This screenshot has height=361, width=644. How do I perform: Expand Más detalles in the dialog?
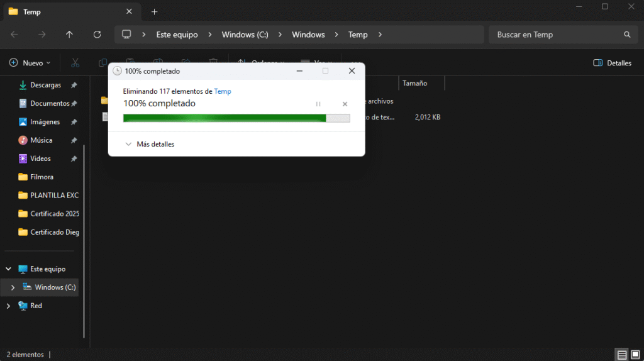click(150, 144)
